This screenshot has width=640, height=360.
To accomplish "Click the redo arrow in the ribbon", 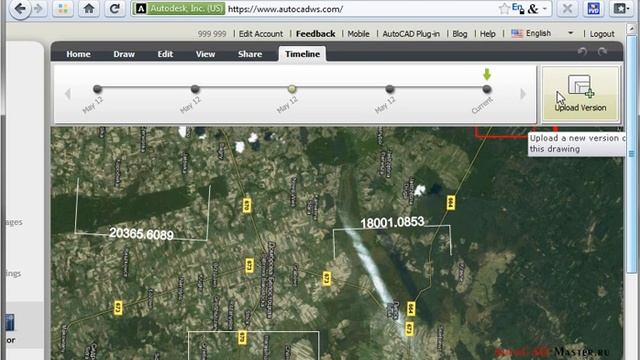I will tap(602, 51).
